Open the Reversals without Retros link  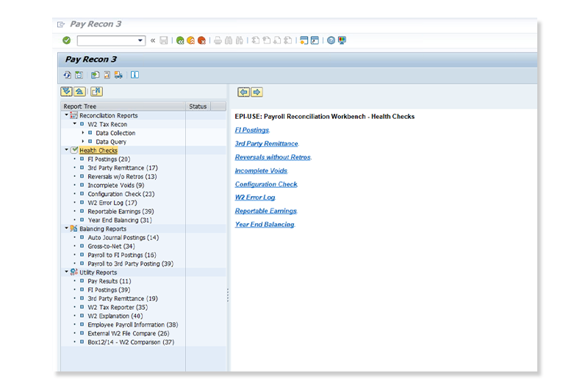tap(273, 157)
